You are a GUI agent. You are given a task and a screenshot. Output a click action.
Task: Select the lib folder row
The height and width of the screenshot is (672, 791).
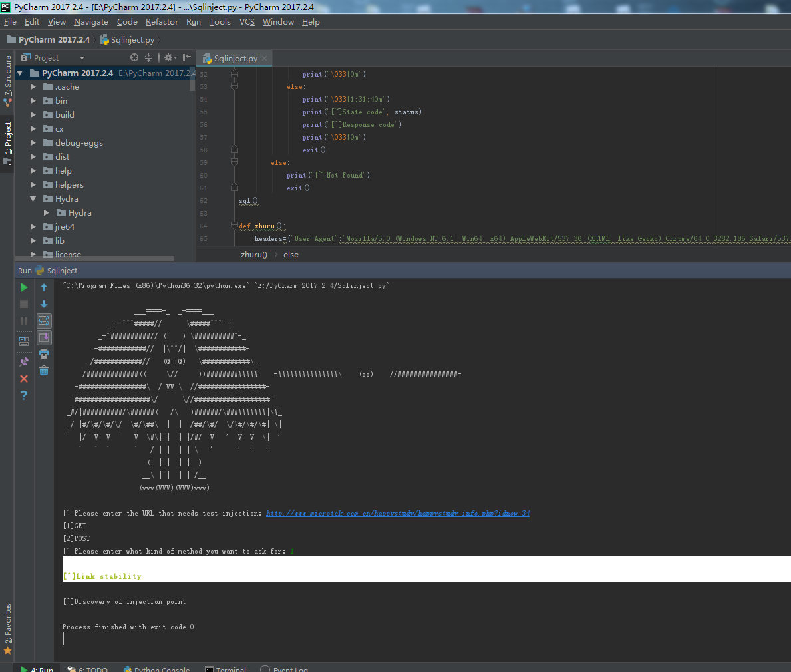click(105, 241)
